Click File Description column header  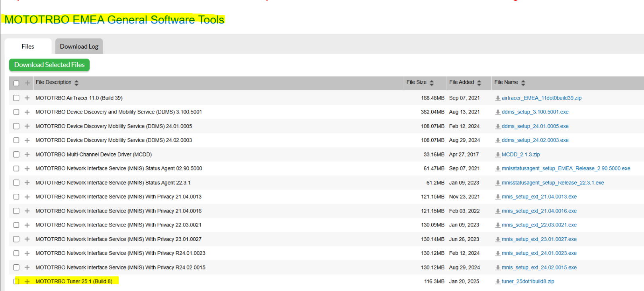pos(53,82)
